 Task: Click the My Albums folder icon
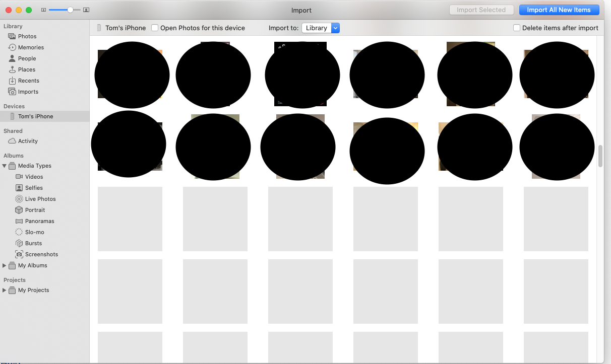click(12, 265)
